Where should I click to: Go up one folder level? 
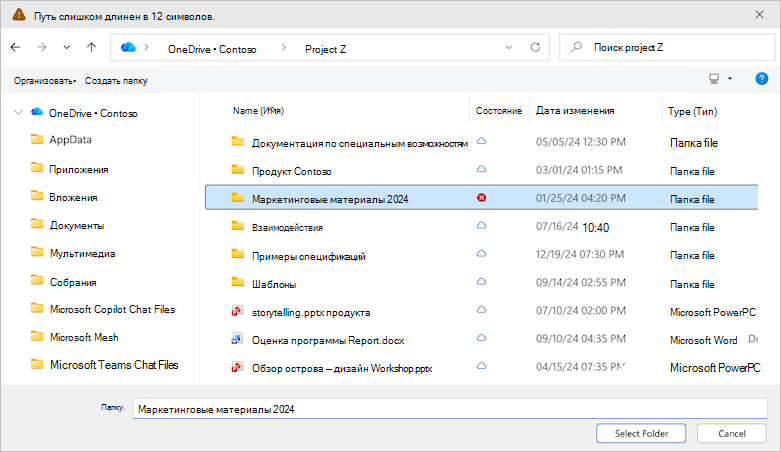[91, 47]
